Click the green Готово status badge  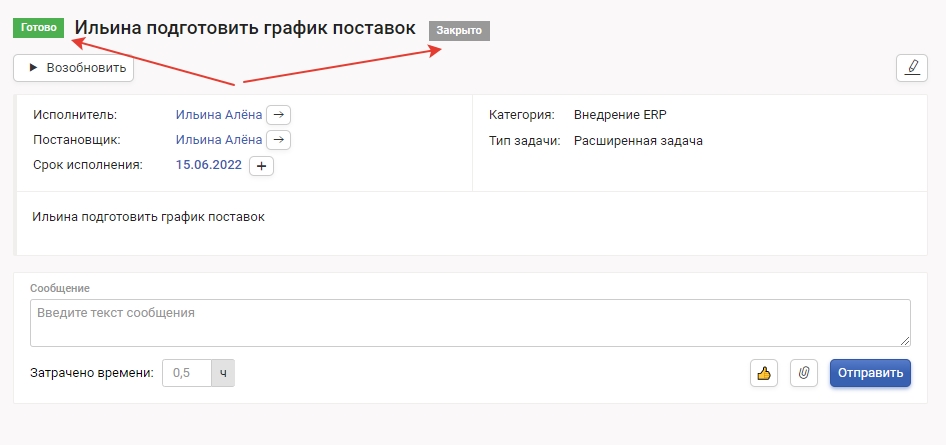point(39,28)
